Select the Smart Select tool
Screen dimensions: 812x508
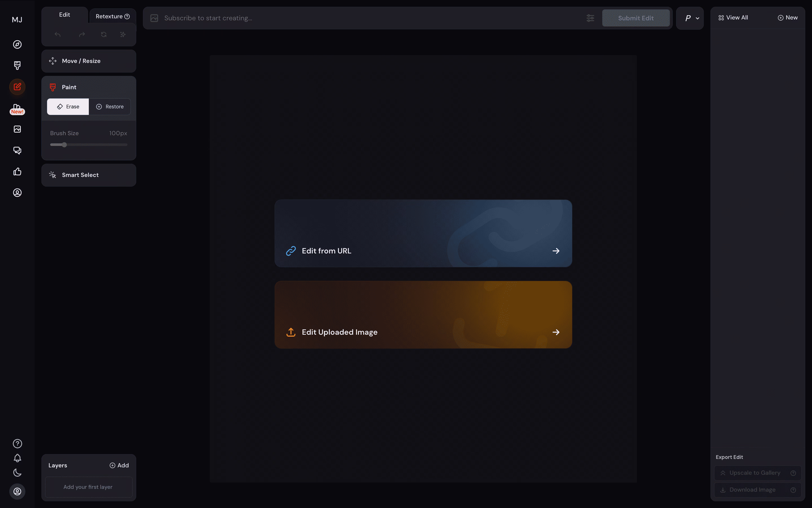point(89,175)
